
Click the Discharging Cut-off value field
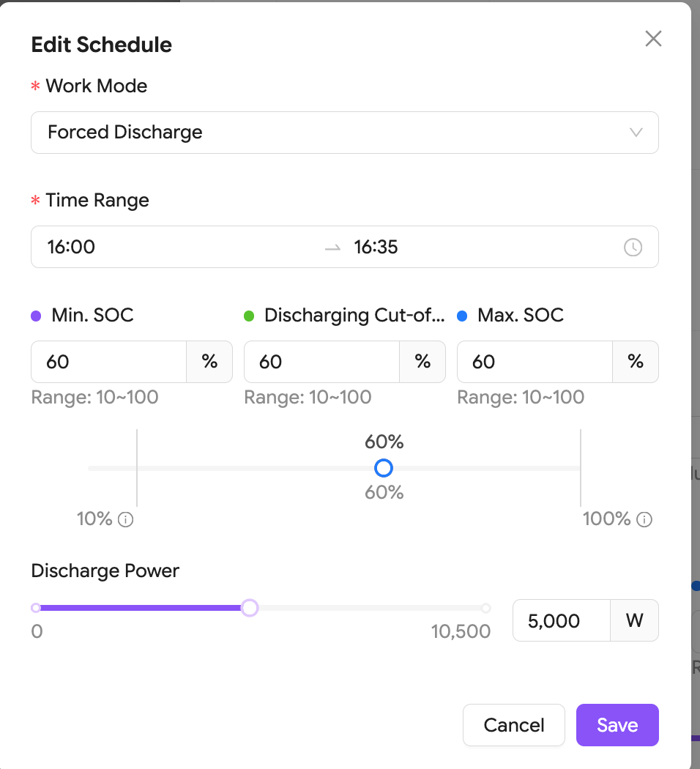(321, 362)
